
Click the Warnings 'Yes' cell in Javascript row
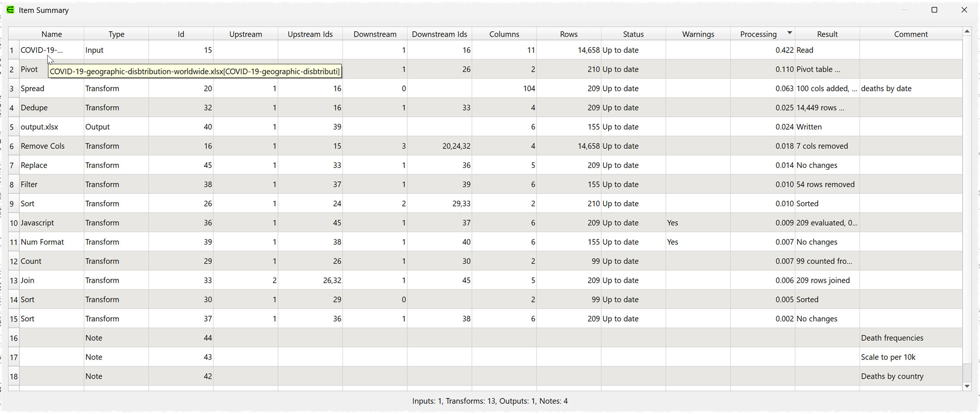pyautogui.click(x=698, y=222)
